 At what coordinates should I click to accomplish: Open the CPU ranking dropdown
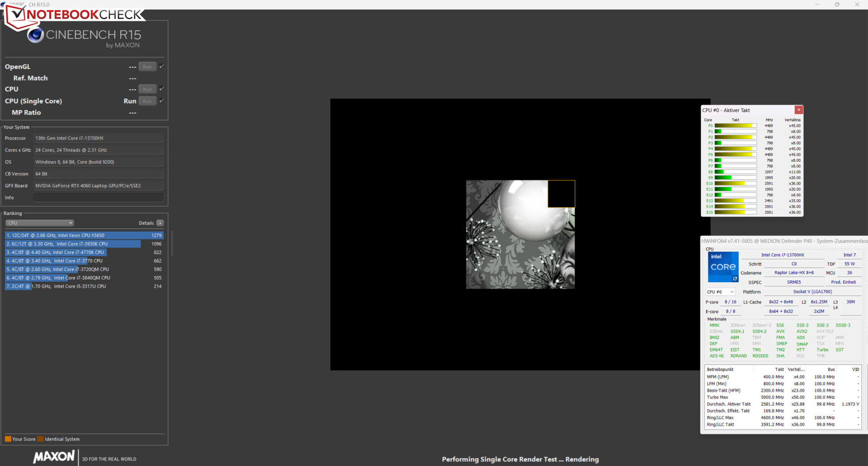click(39, 223)
